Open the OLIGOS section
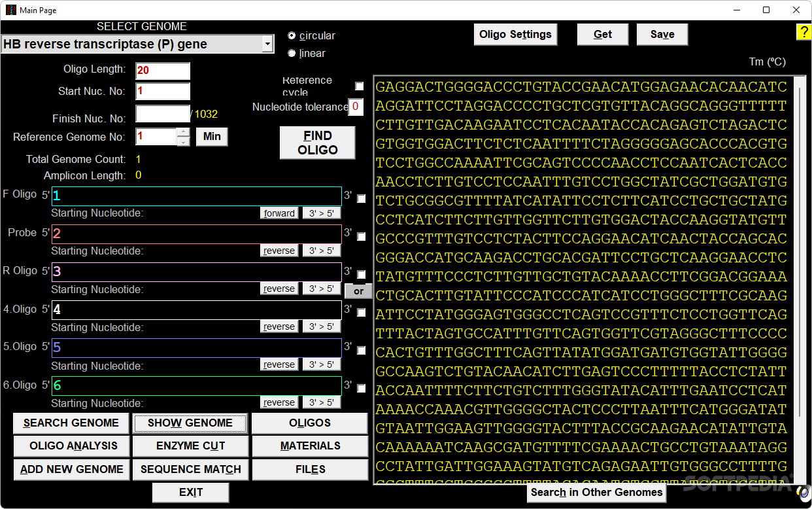 pyautogui.click(x=310, y=423)
